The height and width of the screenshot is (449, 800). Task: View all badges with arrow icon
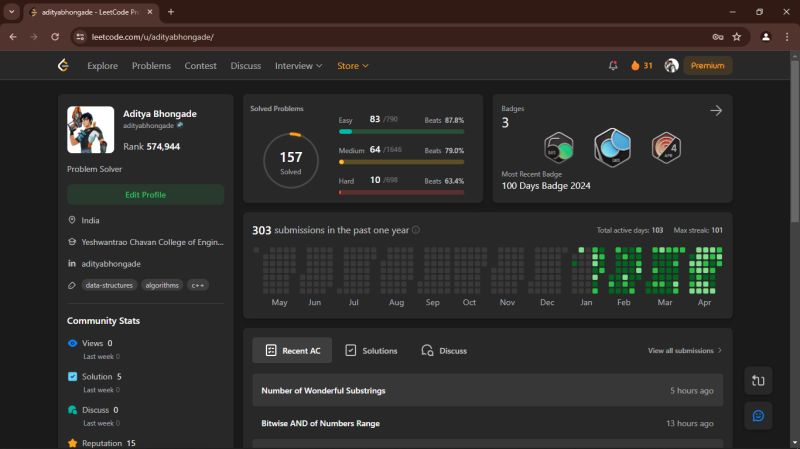click(716, 110)
